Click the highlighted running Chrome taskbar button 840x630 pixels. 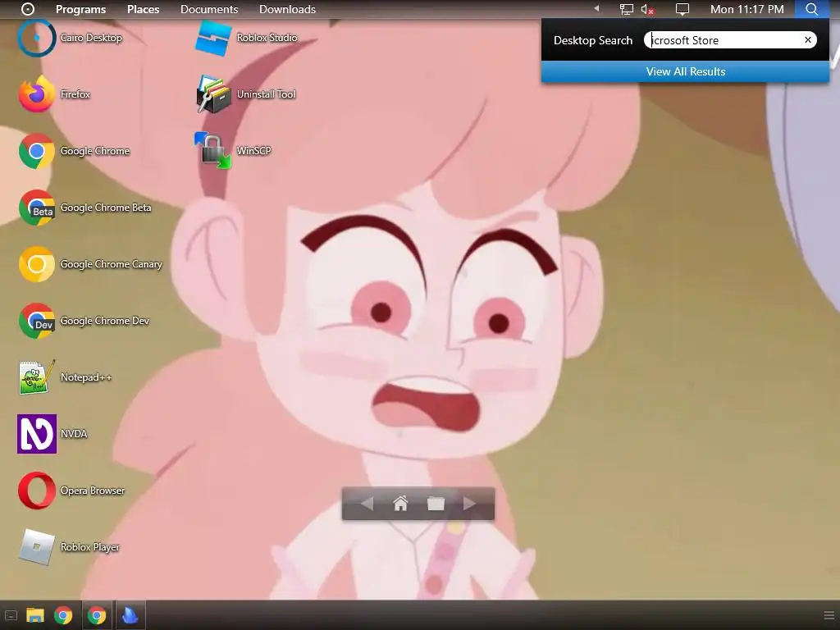pyautogui.click(x=97, y=615)
